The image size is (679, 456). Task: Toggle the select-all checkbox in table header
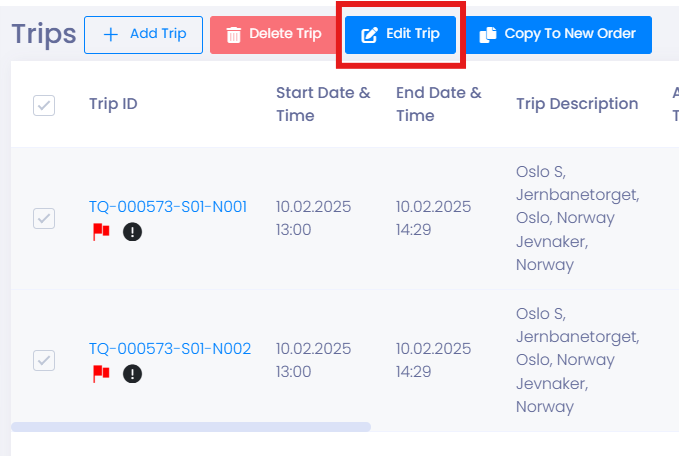[x=44, y=105]
